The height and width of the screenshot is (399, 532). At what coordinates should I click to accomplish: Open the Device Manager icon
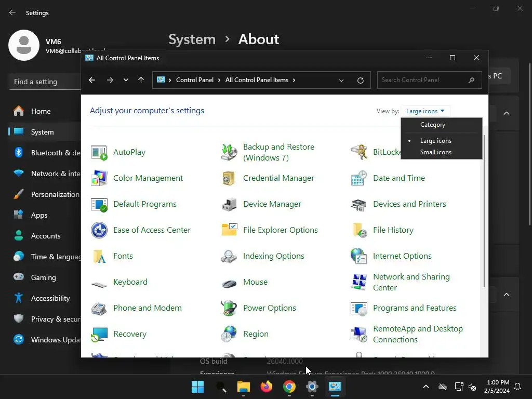229,204
